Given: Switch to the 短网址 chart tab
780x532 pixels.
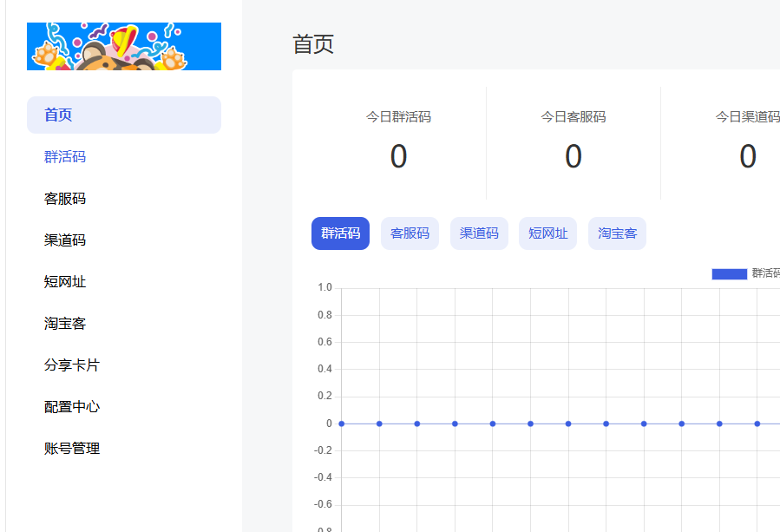Looking at the screenshot, I should click(547, 233).
